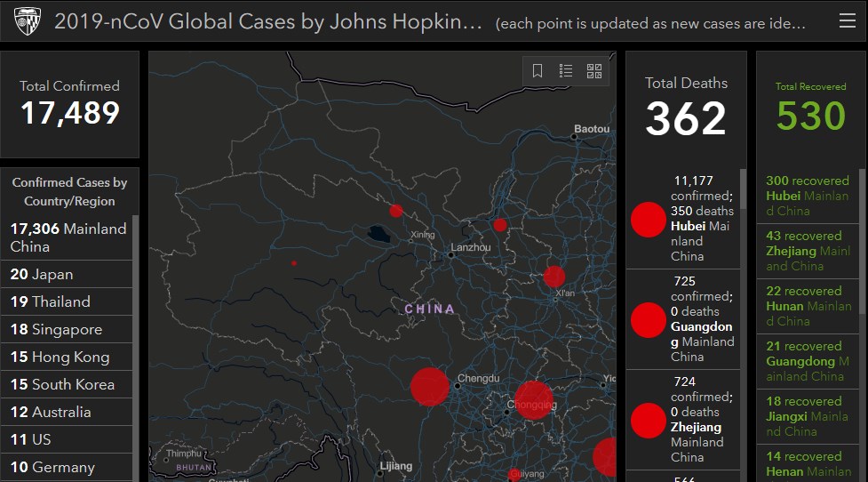Click the country list scrollbar

click(136, 348)
